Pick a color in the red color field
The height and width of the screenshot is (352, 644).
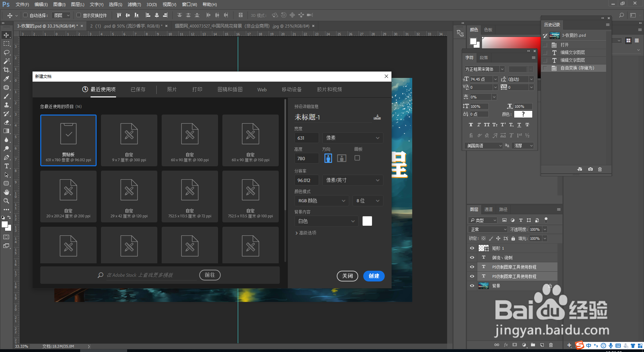click(x=511, y=43)
